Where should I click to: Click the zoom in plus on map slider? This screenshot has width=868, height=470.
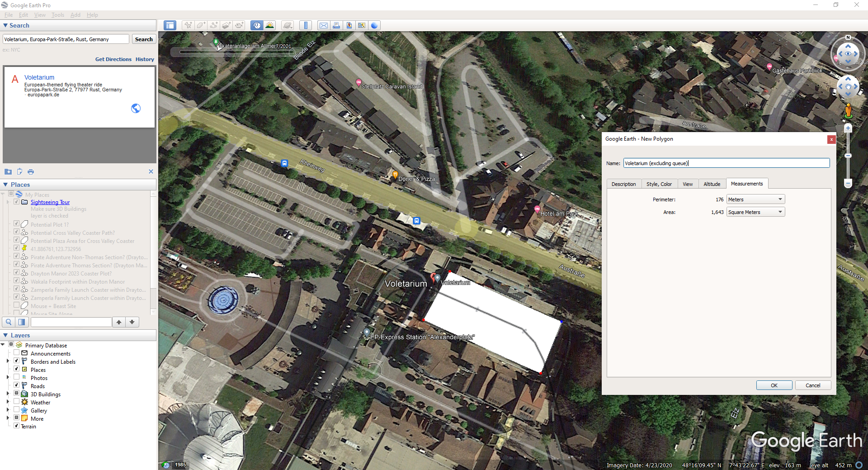tap(848, 128)
